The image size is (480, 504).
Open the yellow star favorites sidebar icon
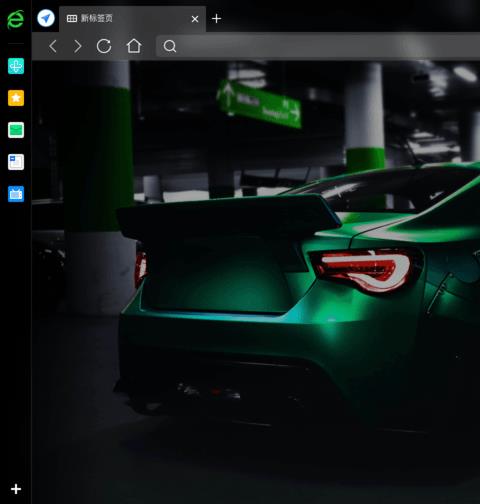point(16,98)
